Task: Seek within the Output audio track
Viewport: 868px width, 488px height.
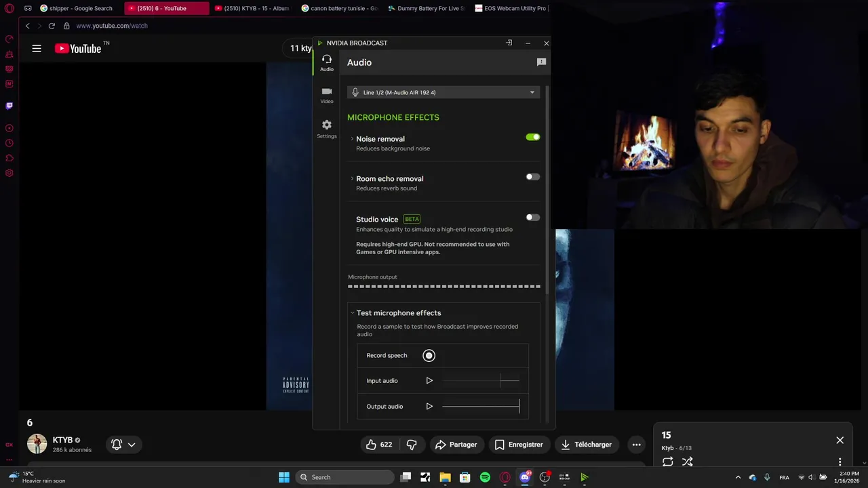Action: pos(481,407)
